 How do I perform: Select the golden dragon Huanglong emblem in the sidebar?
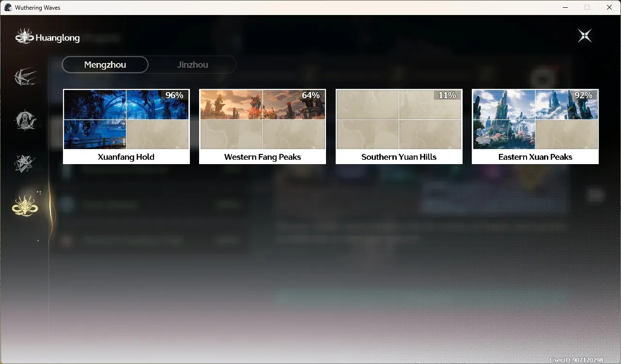click(x=25, y=206)
